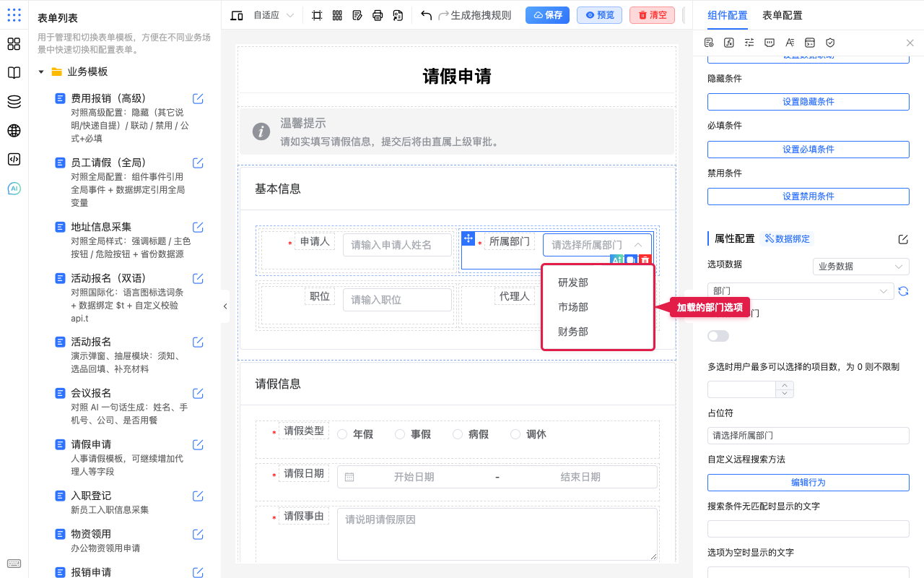Open the database icon in the left sidebar
Screen dimensions: 924x578
tap(14, 102)
